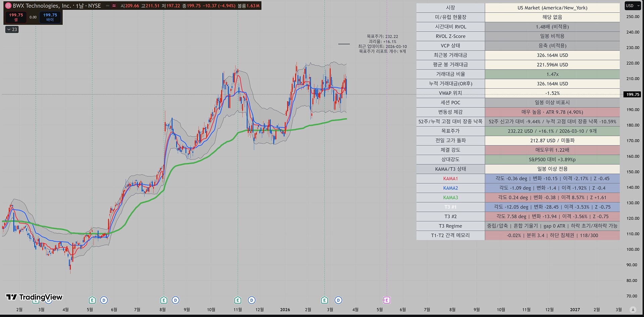Viewport: 644px width, 317px height.
Task: Click the auto-scale 'A' button on price axis
Action: click(x=633, y=310)
